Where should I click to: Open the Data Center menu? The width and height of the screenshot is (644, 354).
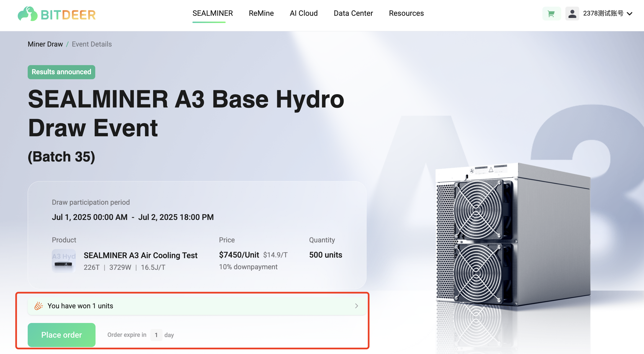[x=353, y=13]
